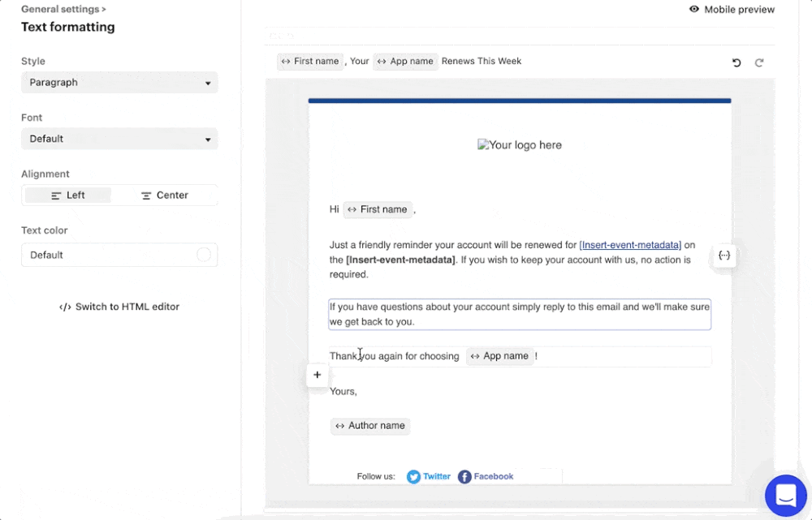The height and width of the screenshot is (520, 812).
Task: Switch to HTML editor
Action: (119, 307)
